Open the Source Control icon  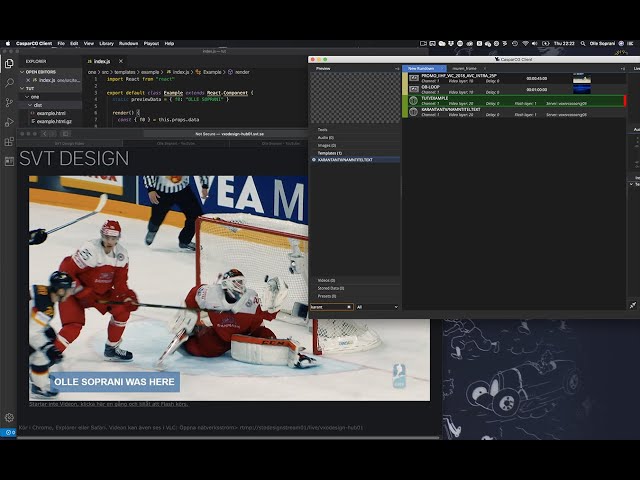[x=9, y=102]
